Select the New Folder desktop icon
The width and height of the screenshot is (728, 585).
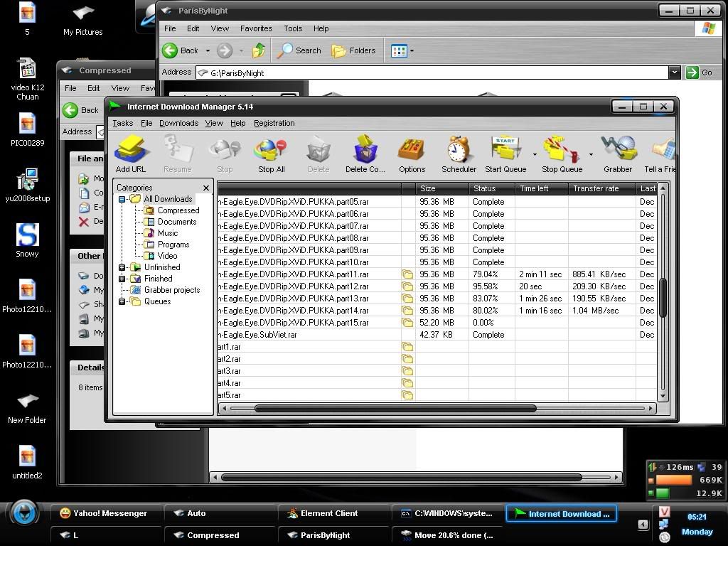point(28,408)
